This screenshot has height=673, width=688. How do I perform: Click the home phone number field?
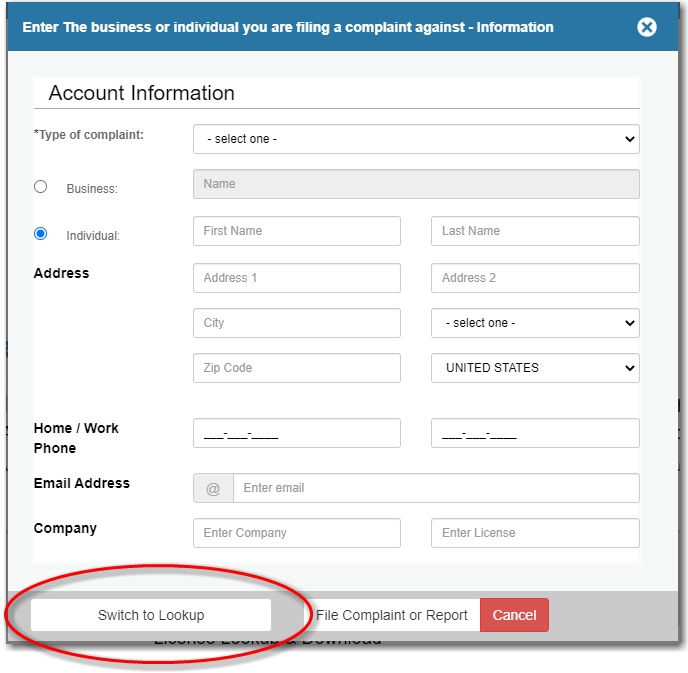coord(296,433)
